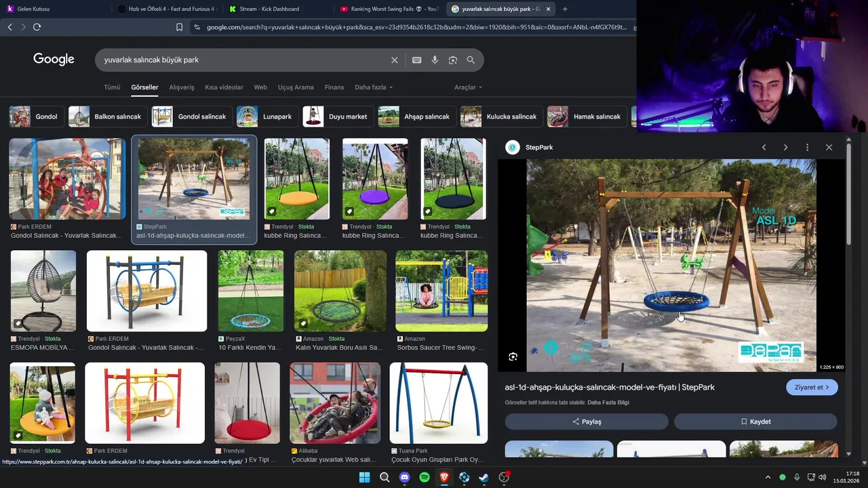This screenshot has width=868, height=488.
Task: Show next image in preview panel
Action: click(x=785, y=147)
